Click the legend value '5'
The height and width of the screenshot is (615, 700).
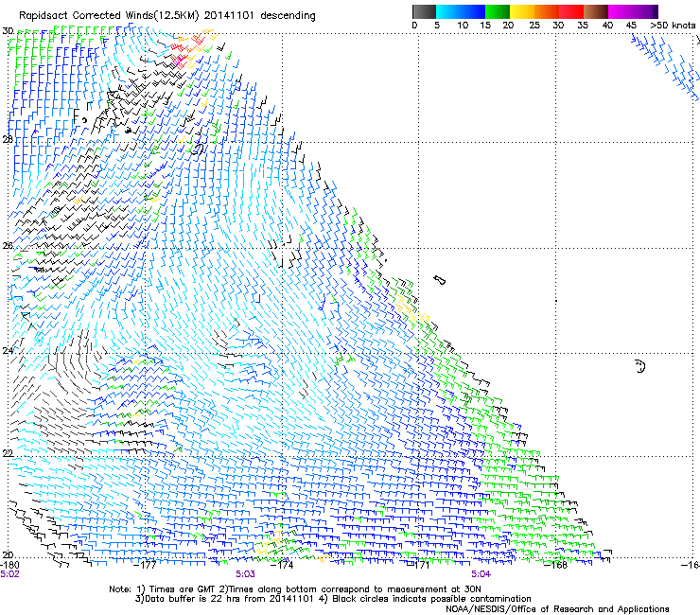coord(437,26)
